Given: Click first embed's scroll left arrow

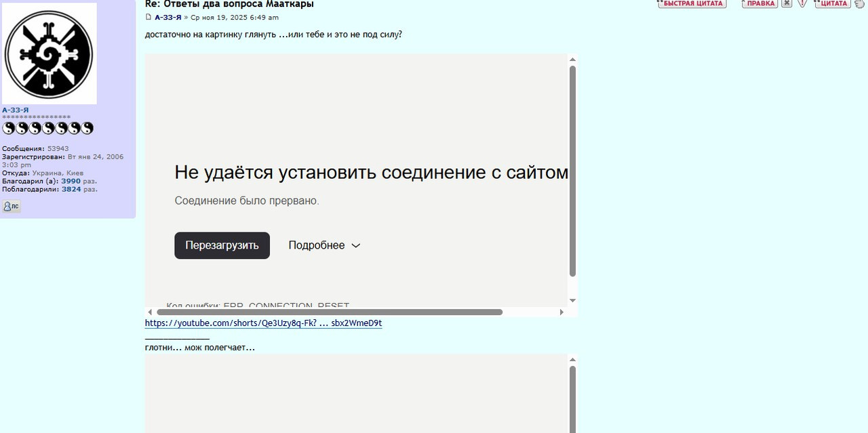Looking at the screenshot, I should (x=150, y=312).
